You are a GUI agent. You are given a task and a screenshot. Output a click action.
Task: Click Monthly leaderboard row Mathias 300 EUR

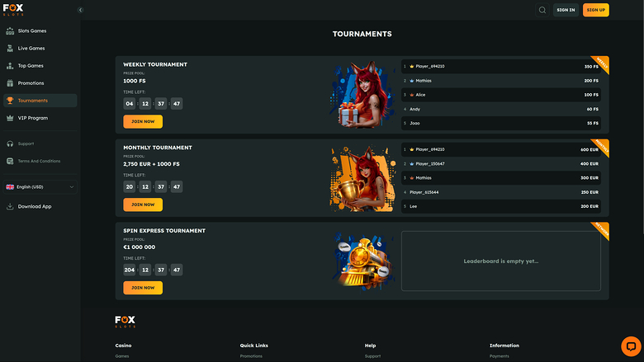(500, 178)
